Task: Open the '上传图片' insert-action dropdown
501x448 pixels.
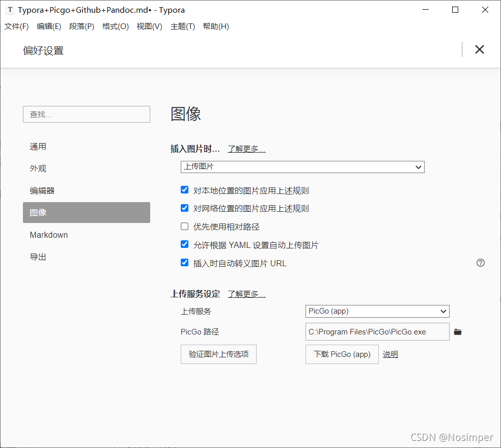Action: point(302,167)
